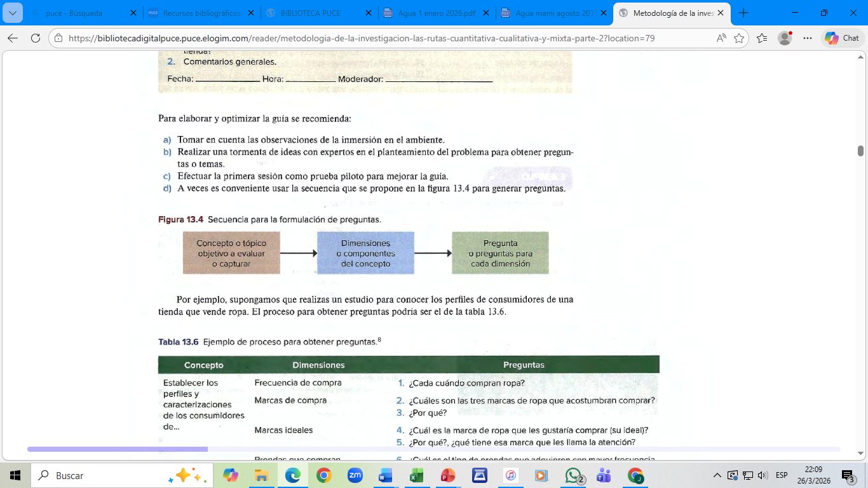Viewport: 868px width, 488px height.
Task: Click the Tabla 13.6 caption label
Action: click(x=179, y=342)
